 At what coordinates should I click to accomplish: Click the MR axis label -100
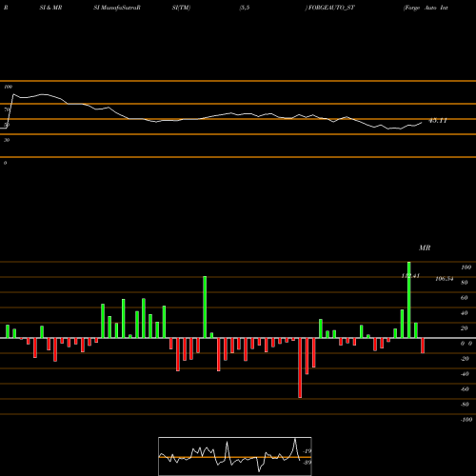466,420
